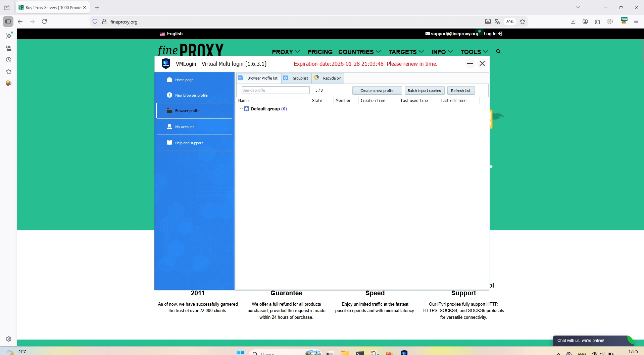Open History in the browser sidebar
This screenshot has height=355, width=644.
[9, 60]
